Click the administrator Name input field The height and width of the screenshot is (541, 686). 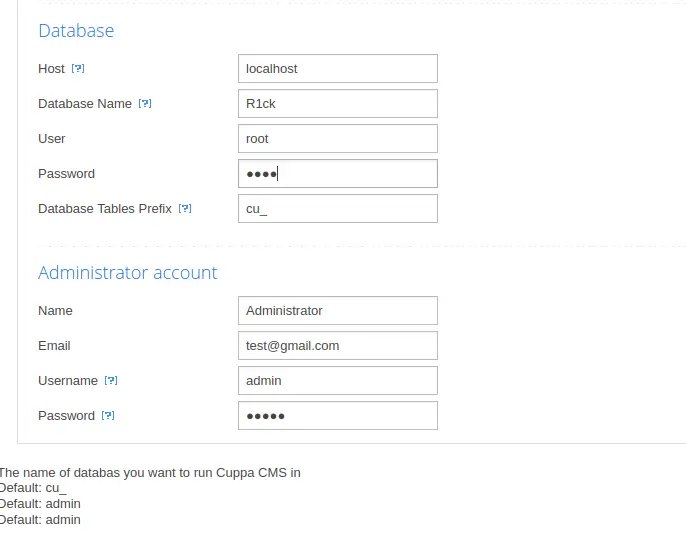[x=337, y=311]
